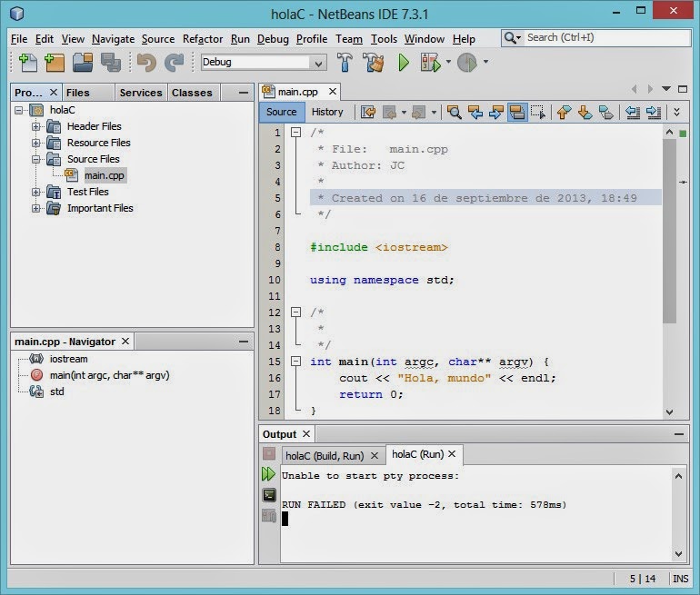The height and width of the screenshot is (595, 700).
Task: Click the Open Project toolbar icon
Action: (x=83, y=63)
